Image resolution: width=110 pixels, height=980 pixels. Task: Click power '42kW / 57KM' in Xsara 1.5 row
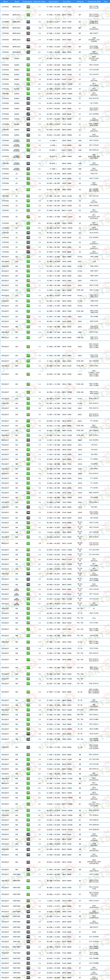[67, 104]
